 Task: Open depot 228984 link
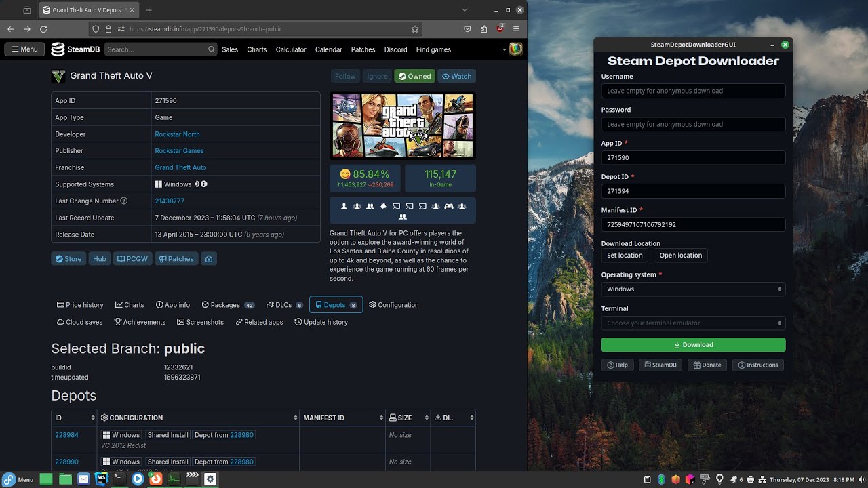(x=66, y=435)
